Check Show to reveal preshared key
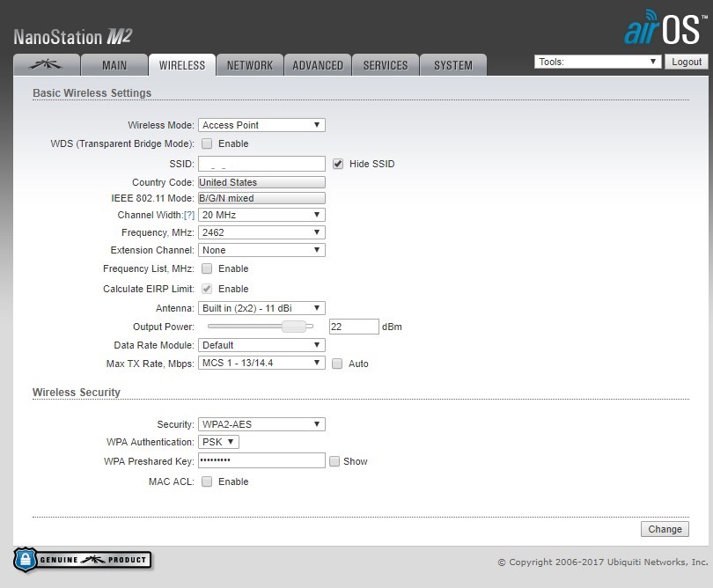The image size is (713, 588). pyautogui.click(x=334, y=461)
